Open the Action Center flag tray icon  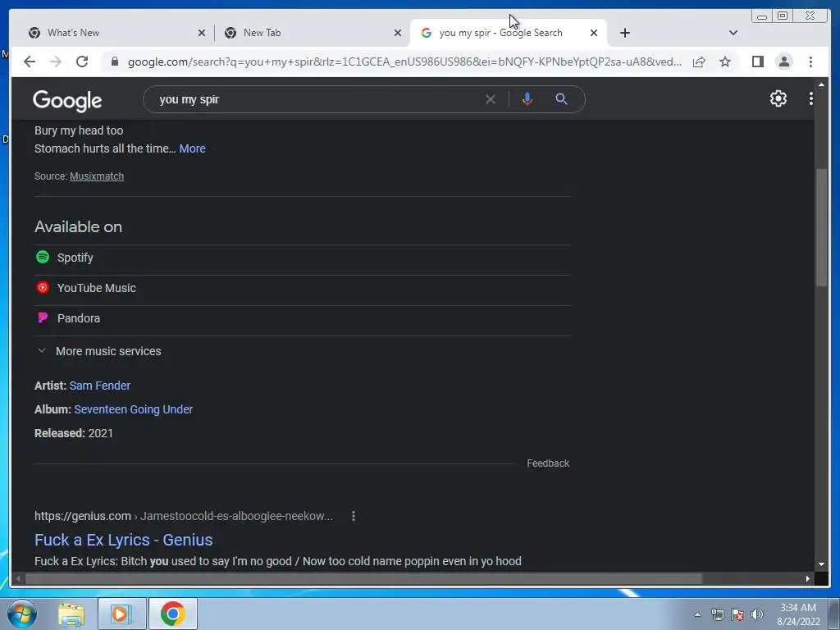[x=737, y=614]
